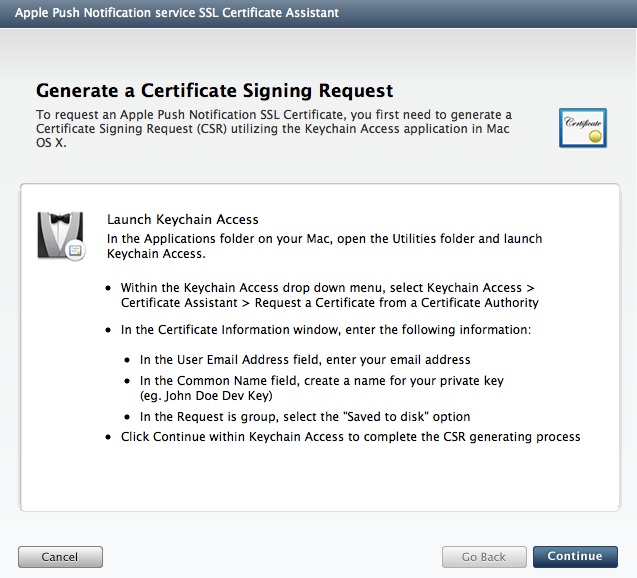The height and width of the screenshot is (578, 637).
Task: Click the Continue button
Action: [575, 556]
